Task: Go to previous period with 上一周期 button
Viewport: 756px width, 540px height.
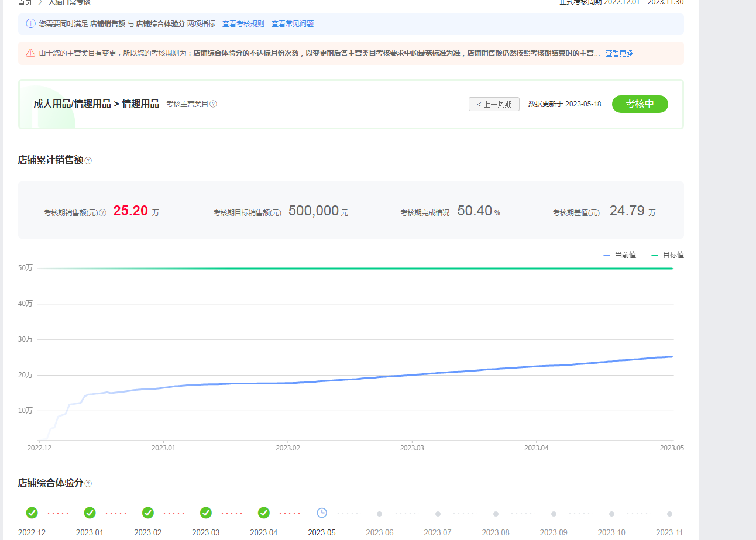Action: 494,104
